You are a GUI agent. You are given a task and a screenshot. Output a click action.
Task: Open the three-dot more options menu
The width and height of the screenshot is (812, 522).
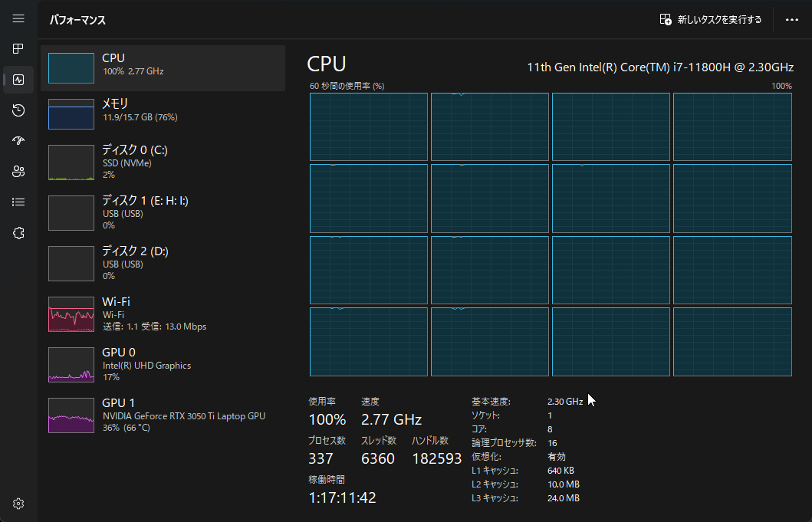point(792,20)
